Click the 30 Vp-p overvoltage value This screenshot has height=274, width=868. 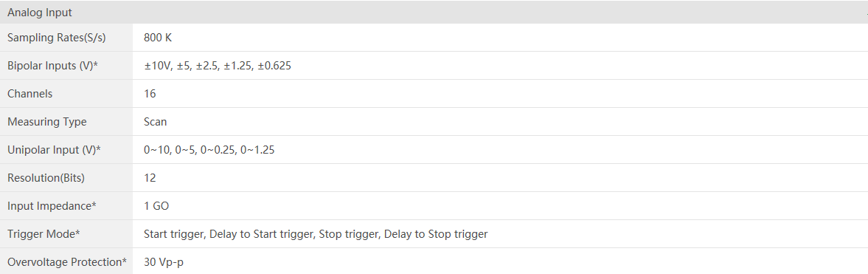click(164, 261)
